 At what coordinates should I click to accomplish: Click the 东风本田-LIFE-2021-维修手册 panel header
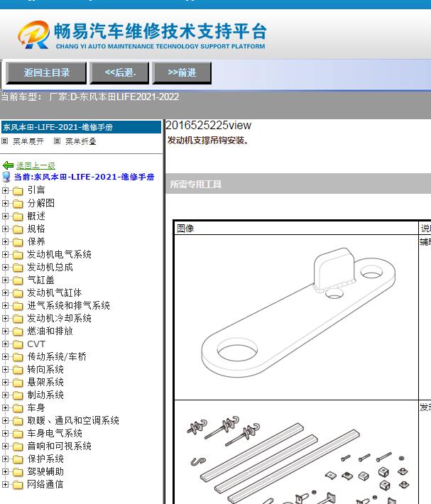(x=81, y=127)
